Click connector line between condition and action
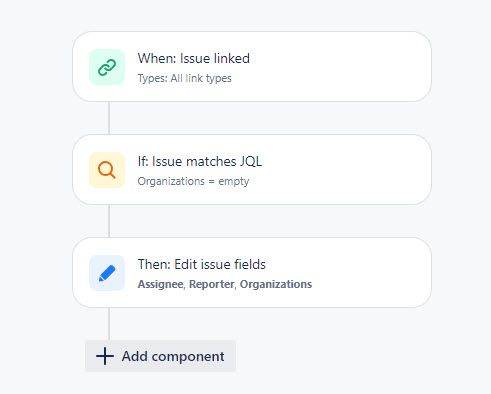 (x=109, y=221)
